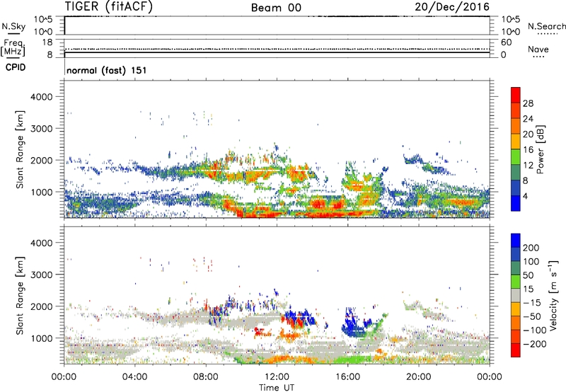This screenshot has width=566, height=392.
Task: Pick the light green segment of power colorbar
Action: click(516, 157)
